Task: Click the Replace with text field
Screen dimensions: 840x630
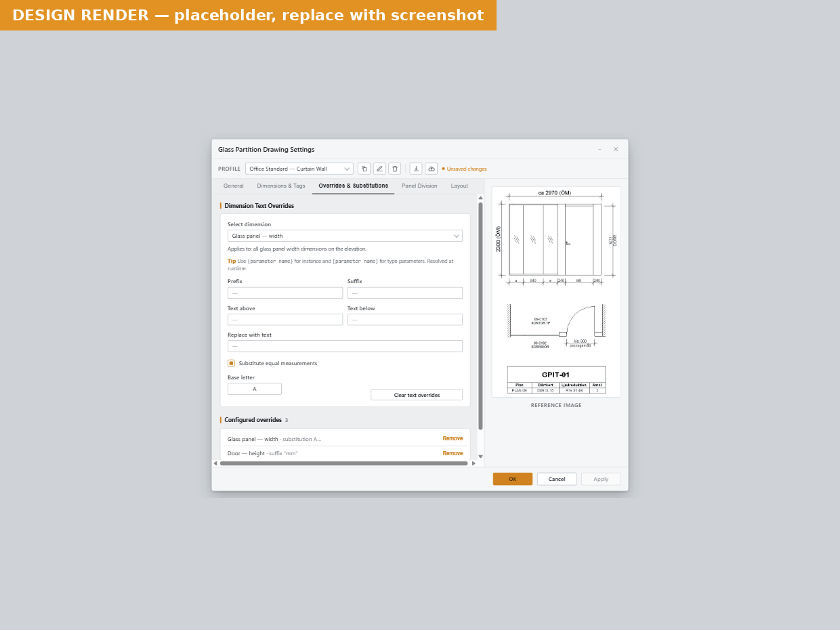Action: (345, 346)
